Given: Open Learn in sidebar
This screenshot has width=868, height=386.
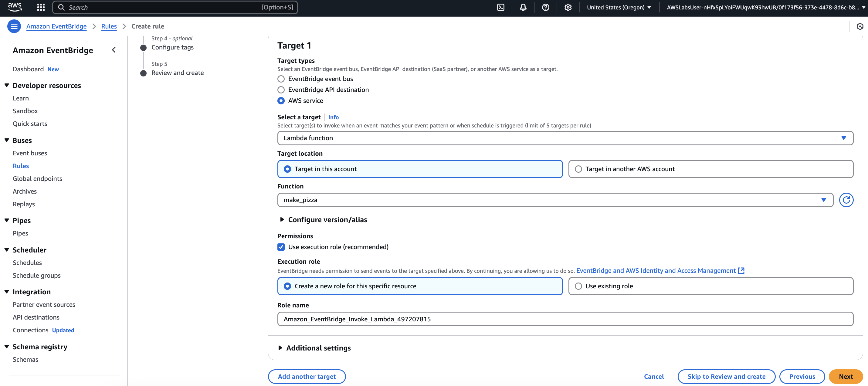Looking at the screenshot, I should 21,98.
